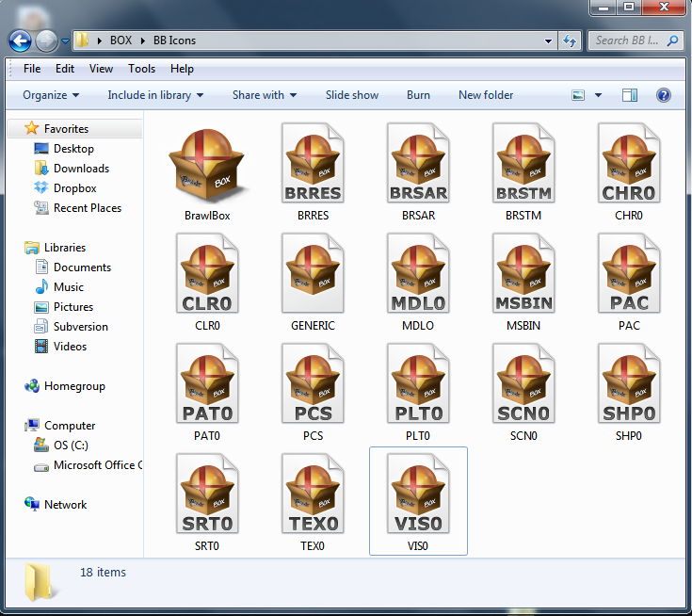Screen dimensions: 692x616
Task: Select the VIS0 file icon
Action: pos(418,494)
